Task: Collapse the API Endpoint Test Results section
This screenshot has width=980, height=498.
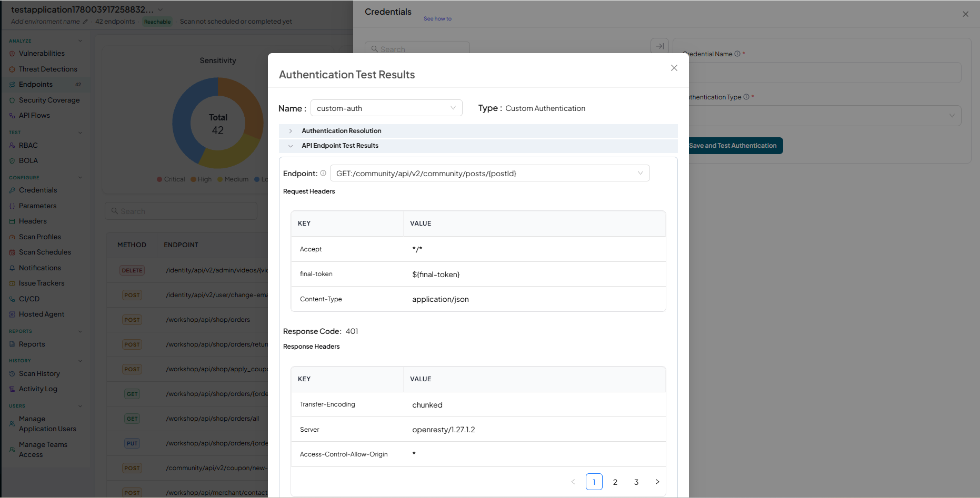Action: [x=478, y=146]
